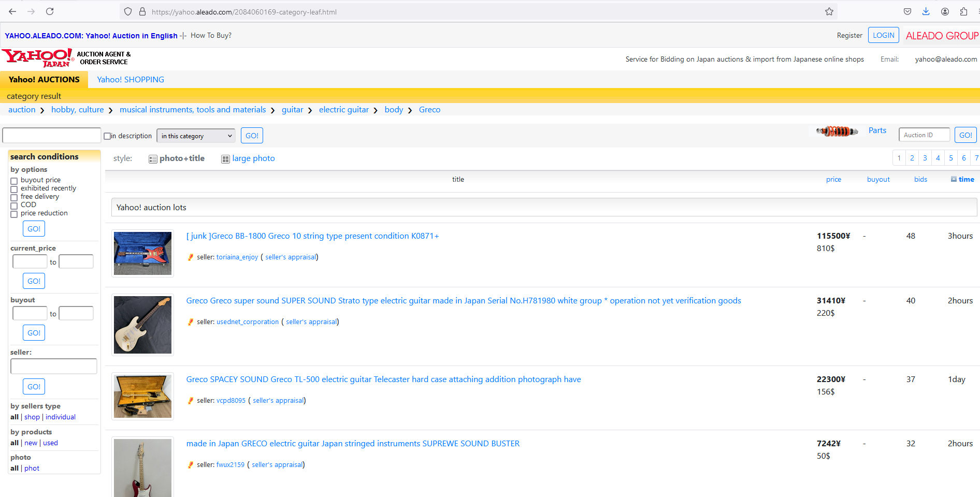Toggle the free delivery checkbox
980x497 pixels.
14,197
